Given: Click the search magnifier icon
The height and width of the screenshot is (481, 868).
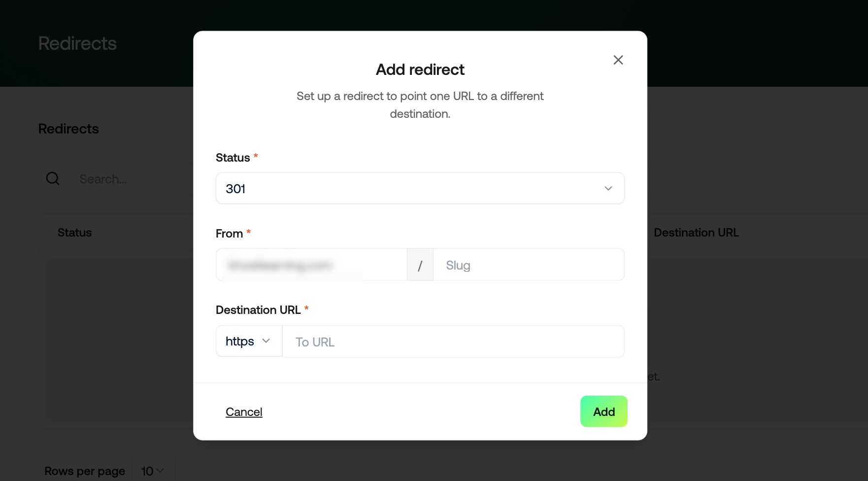Looking at the screenshot, I should (x=53, y=178).
